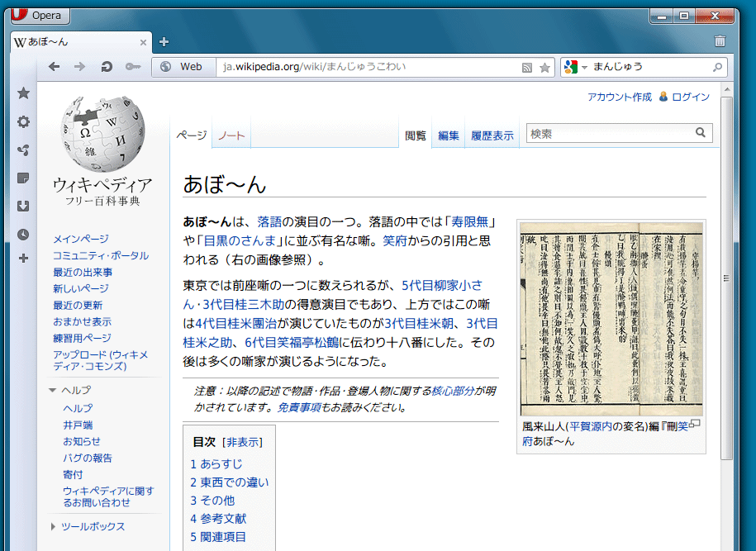This screenshot has height=551, width=756.
Task: Open the password manager key icon
Action: point(132,67)
